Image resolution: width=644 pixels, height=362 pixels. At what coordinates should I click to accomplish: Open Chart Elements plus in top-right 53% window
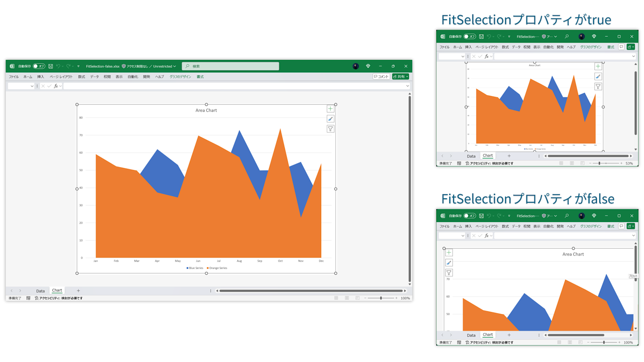coord(598,66)
